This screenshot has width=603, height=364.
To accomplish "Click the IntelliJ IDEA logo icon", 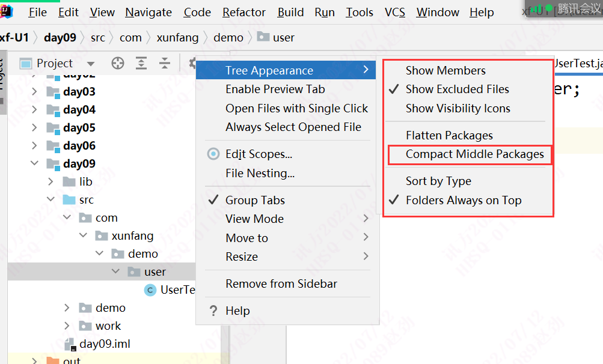I will (x=7, y=12).
